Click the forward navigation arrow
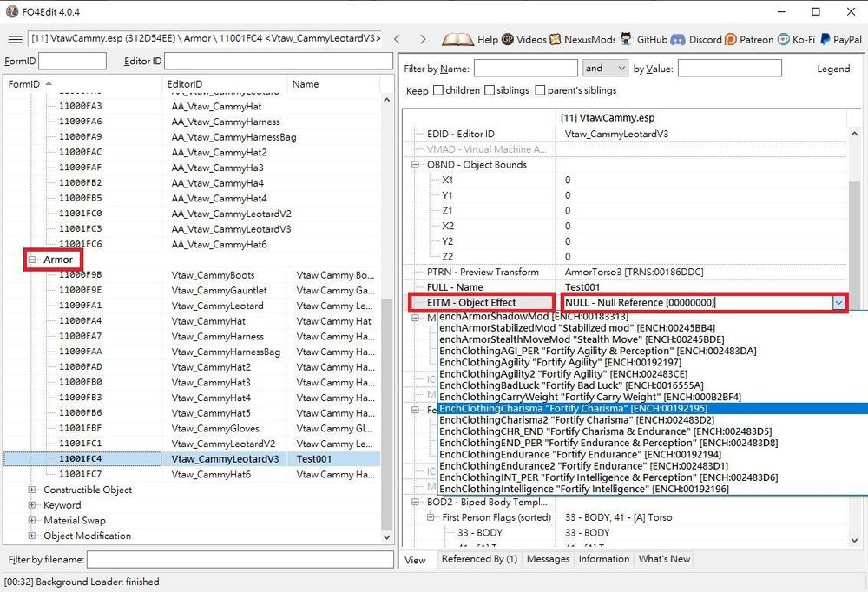The width and height of the screenshot is (868, 592). 423,39
